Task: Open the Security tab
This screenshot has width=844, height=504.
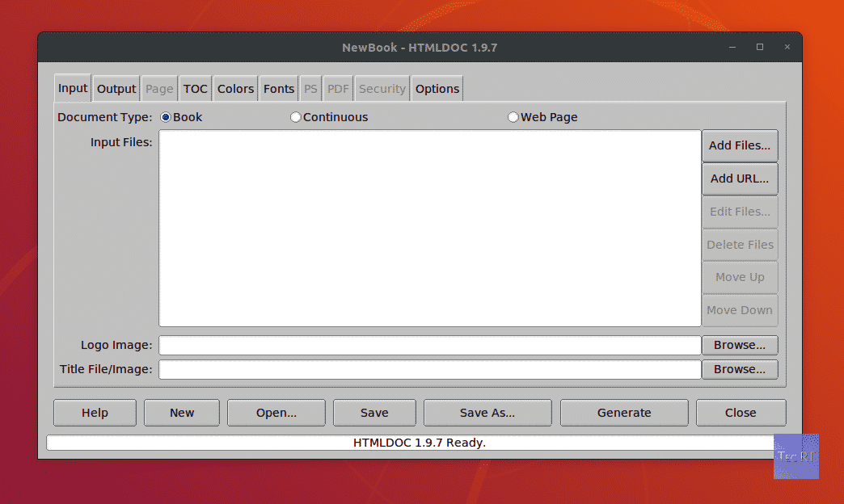Action: click(x=382, y=89)
